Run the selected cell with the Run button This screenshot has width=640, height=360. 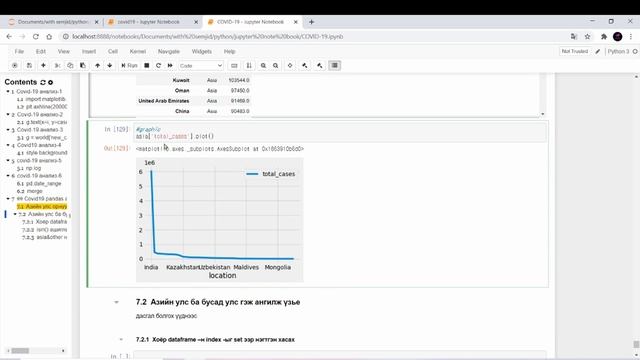pyautogui.click(x=129, y=65)
